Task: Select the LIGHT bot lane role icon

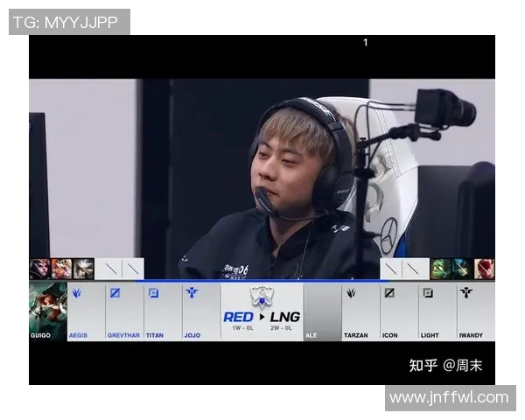Action: (x=427, y=293)
